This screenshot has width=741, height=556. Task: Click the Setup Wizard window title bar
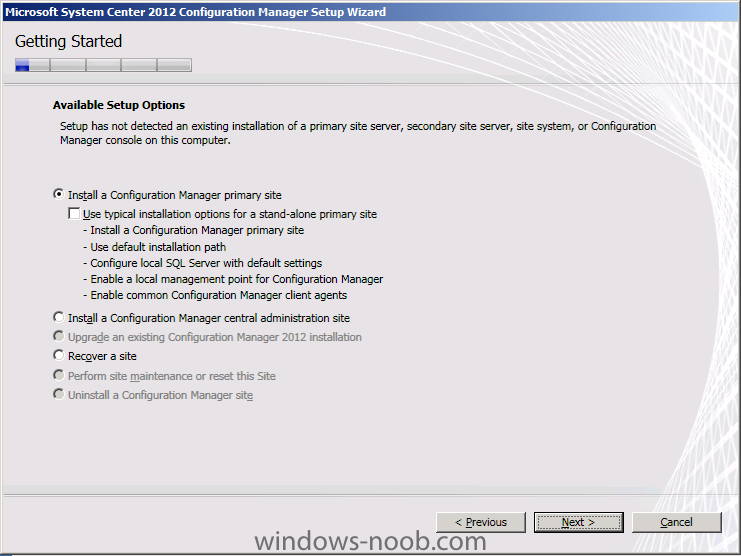coord(370,12)
